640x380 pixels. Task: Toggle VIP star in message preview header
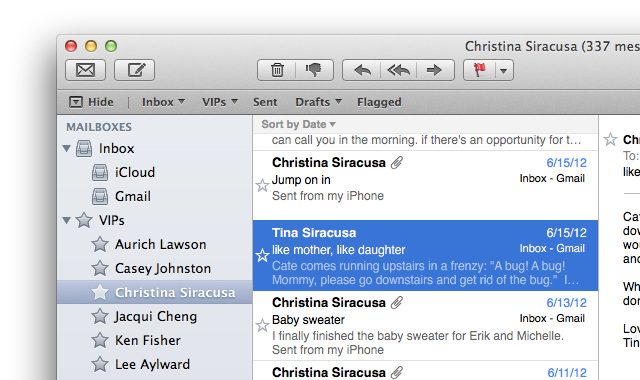[610, 140]
